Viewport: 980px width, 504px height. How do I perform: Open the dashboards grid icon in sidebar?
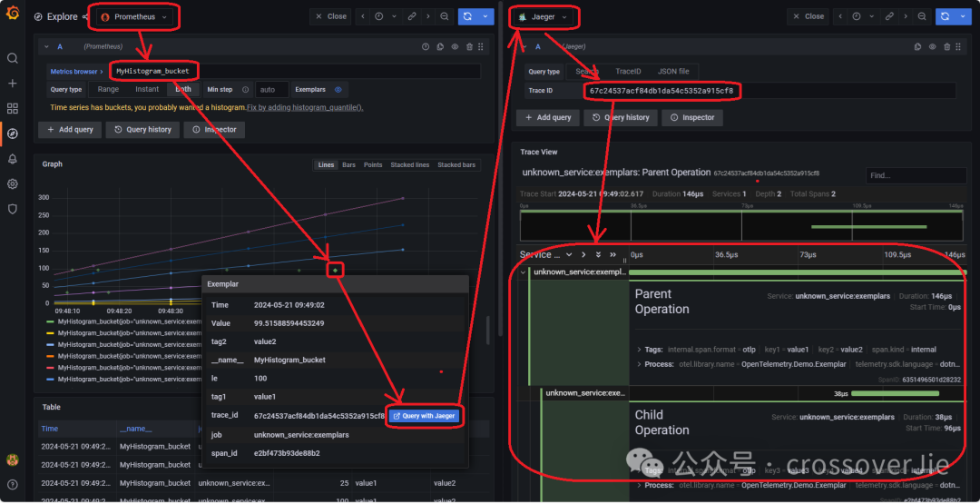pyautogui.click(x=13, y=108)
